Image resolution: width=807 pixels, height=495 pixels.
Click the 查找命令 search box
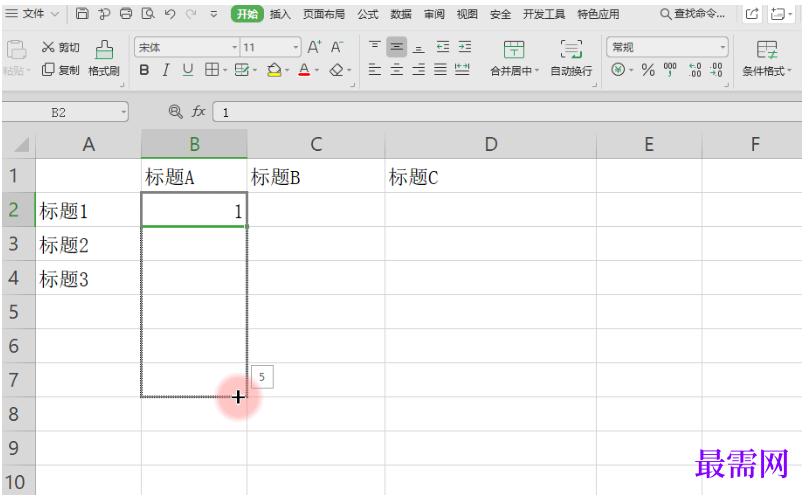click(693, 14)
